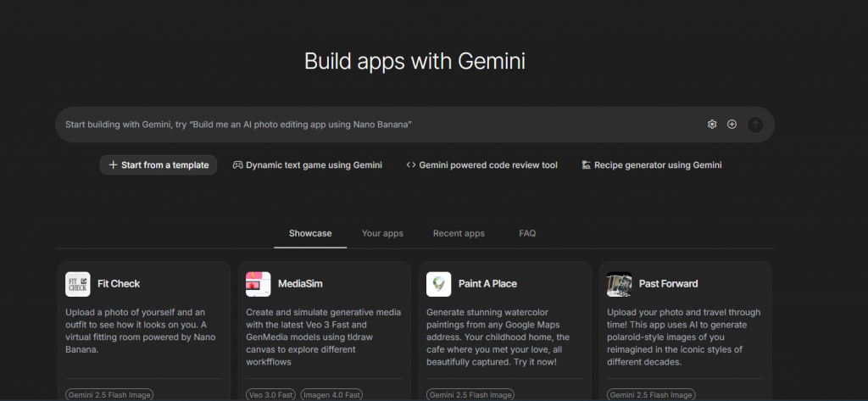Click the Veo 3.0 Fast tag on MediaSim
This screenshot has width=868, height=401.
pyautogui.click(x=270, y=395)
